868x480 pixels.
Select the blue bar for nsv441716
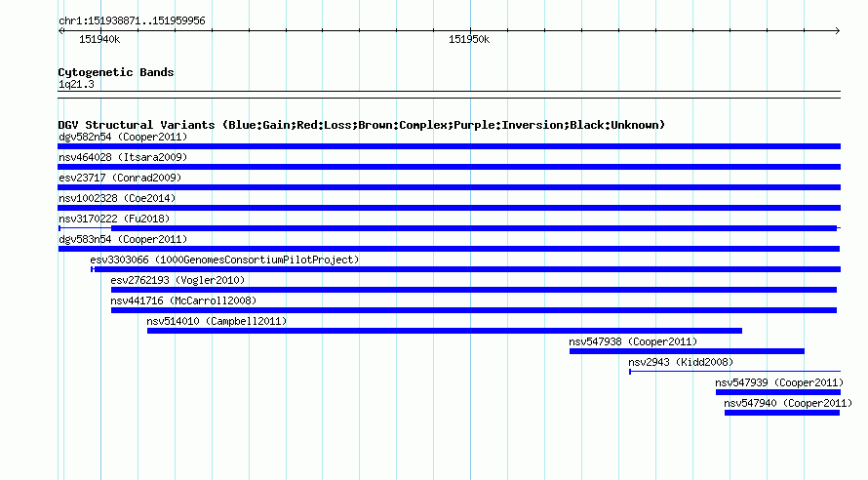(474, 310)
